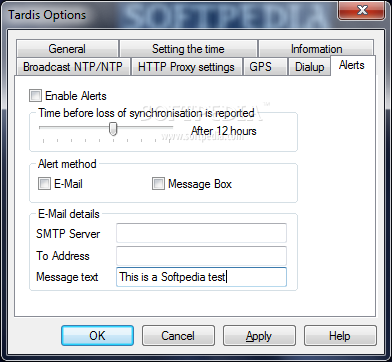Open the Information tab

click(x=316, y=49)
